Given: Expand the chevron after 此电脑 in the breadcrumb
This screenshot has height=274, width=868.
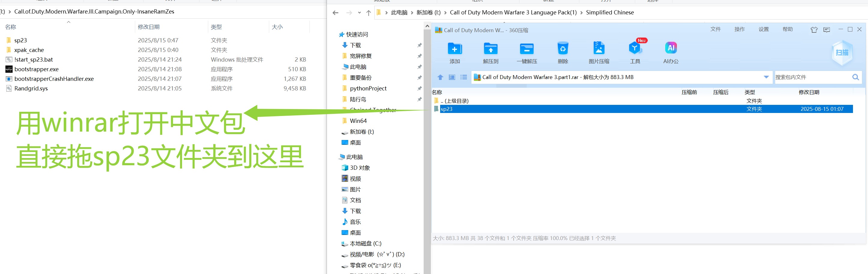Looking at the screenshot, I should coord(412,13).
